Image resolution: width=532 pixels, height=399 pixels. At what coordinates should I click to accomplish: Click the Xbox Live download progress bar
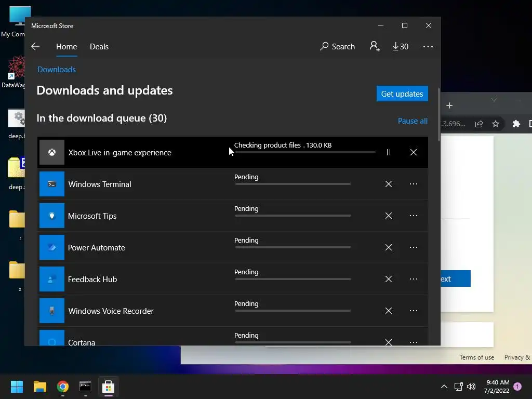tap(305, 152)
